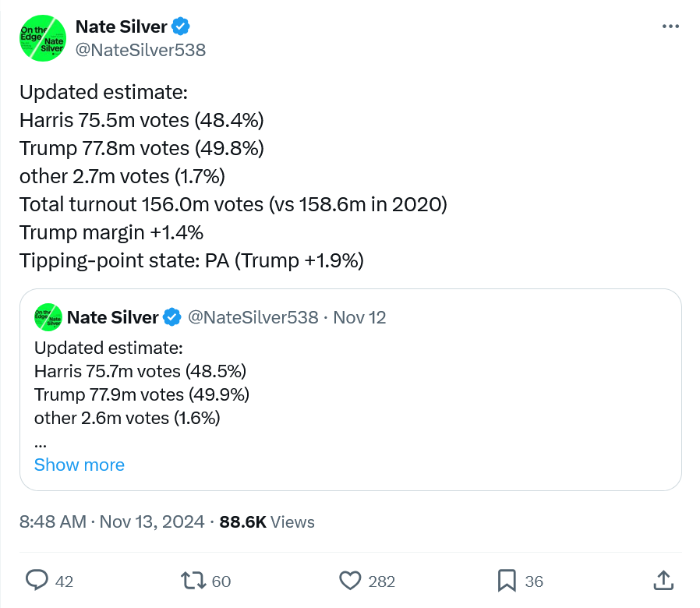Expand quoted tweet with Show more
700x608 pixels.
point(80,465)
